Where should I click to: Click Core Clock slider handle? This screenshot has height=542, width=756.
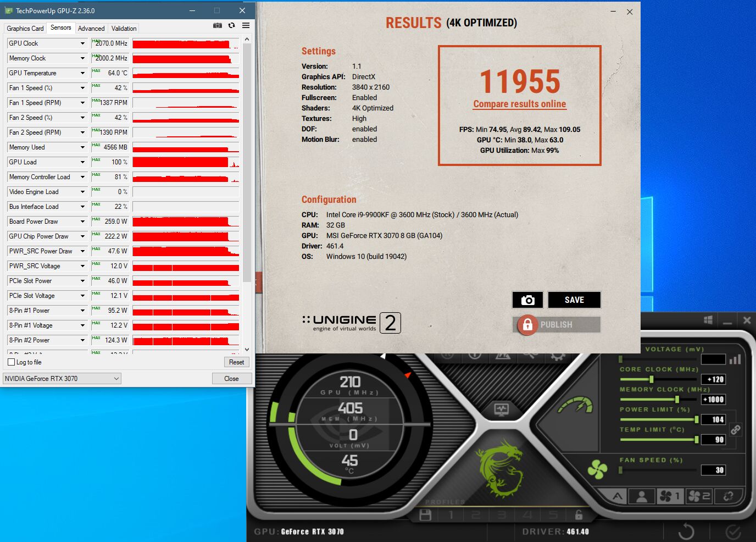click(652, 379)
